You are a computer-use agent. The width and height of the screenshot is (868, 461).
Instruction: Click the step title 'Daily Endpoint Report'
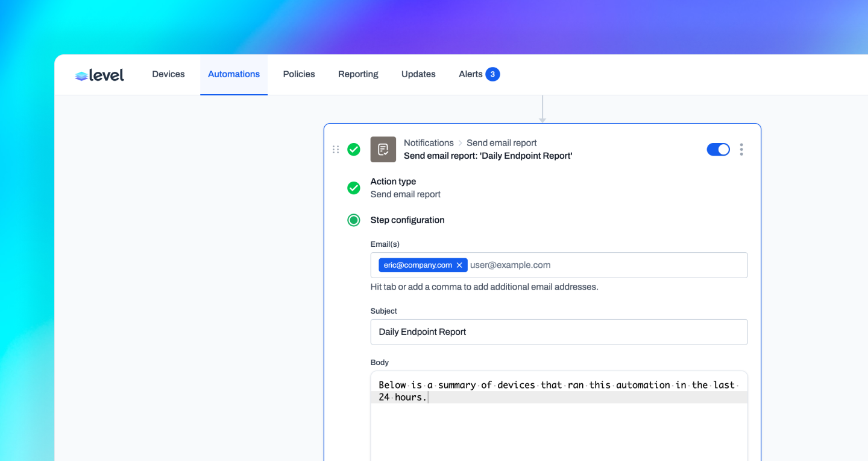[488, 156]
